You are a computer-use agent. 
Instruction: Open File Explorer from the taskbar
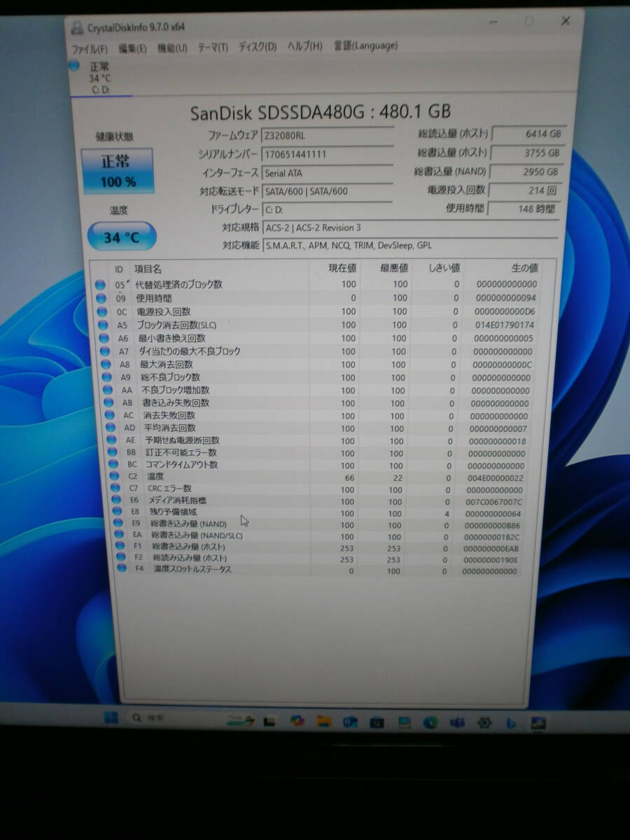pos(323,721)
